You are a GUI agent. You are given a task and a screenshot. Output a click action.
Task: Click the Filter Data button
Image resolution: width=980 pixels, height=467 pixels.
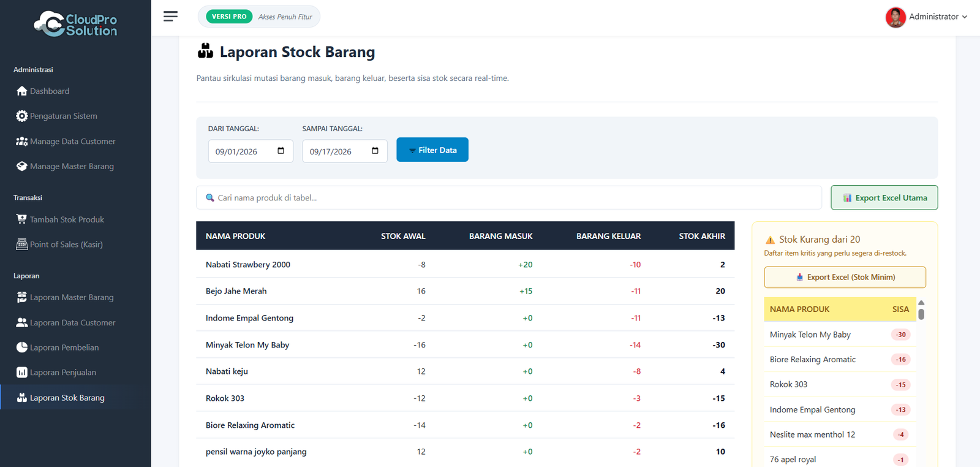pos(432,150)
